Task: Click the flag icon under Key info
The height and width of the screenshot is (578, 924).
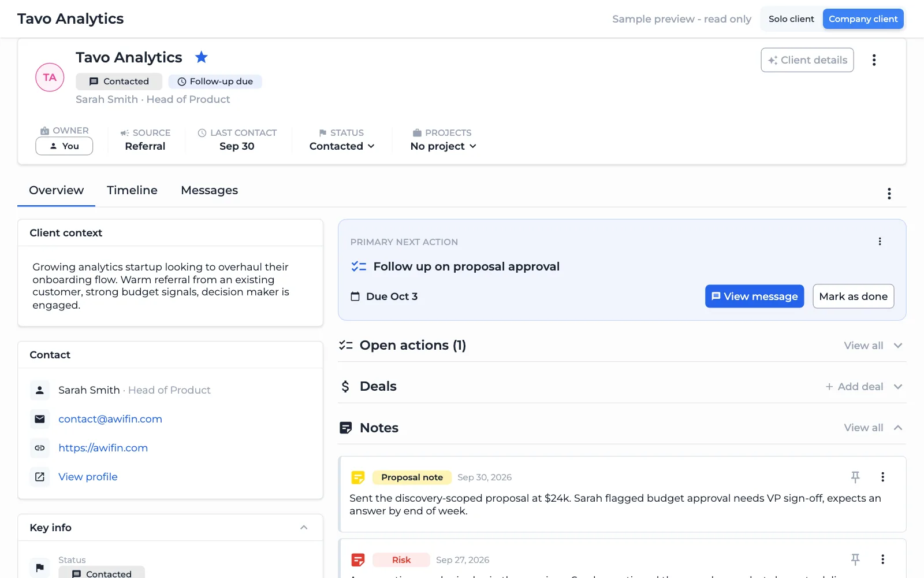Action: pos(40,568)
